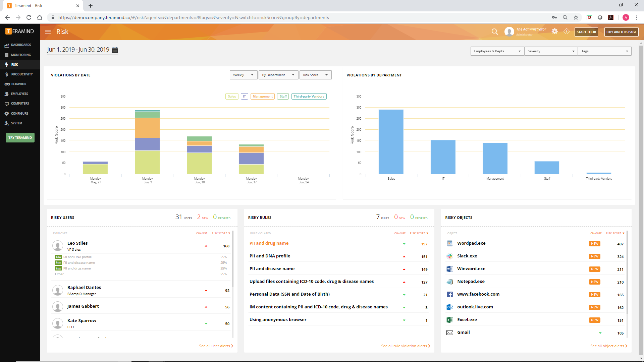Expand the Employees & Depts dropdown
Screen dimensions: 644x362
[497, 51]
